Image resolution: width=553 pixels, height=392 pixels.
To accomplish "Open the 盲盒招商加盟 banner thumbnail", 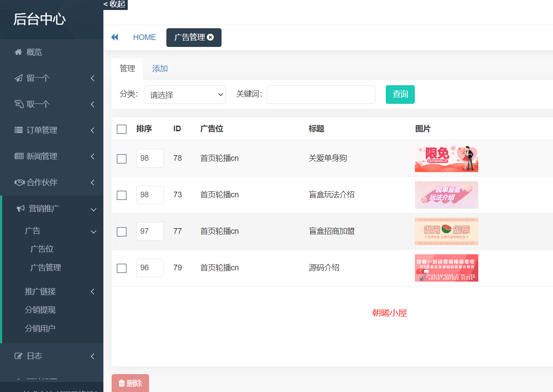I will point(446,231).
